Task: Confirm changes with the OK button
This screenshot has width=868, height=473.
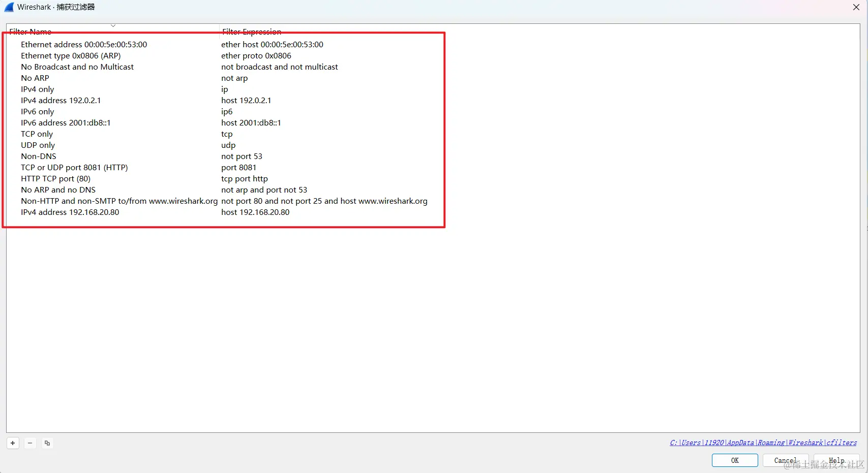Action: (735, 460)
